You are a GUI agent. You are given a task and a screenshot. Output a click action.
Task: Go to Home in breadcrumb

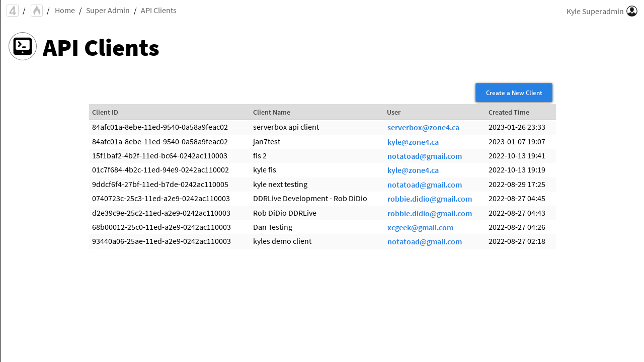click(x=65, y=11)
